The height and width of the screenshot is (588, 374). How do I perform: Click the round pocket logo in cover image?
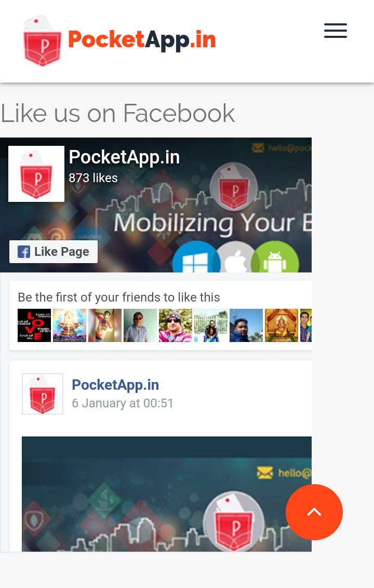(234, 187)
